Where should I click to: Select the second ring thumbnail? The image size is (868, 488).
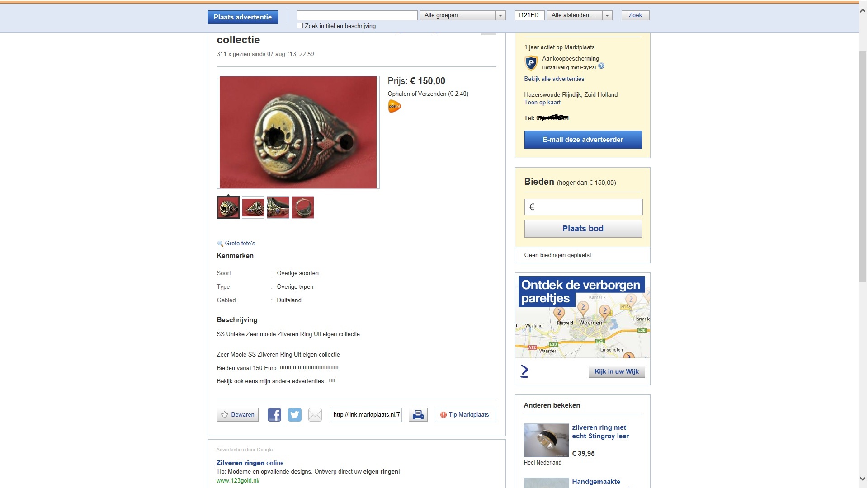pos(253,207)
